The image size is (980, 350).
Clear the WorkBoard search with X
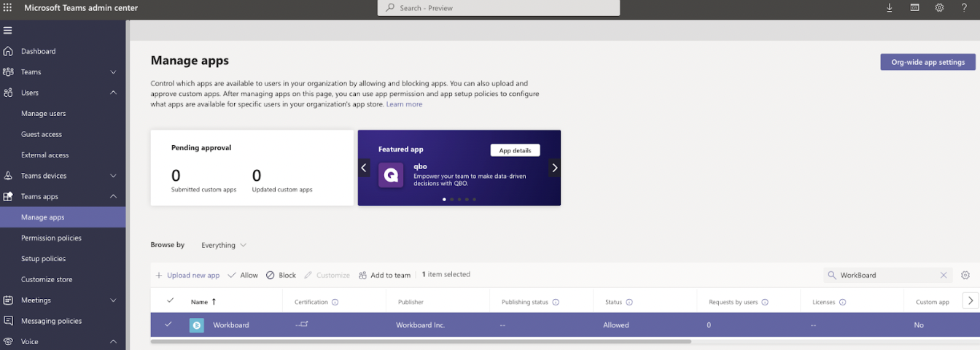pos(944,275)
